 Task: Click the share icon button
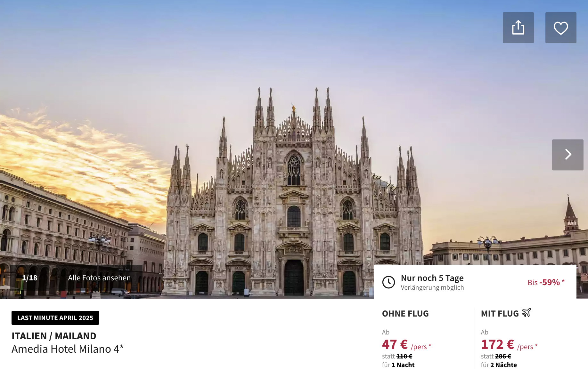tap(518, 28)
